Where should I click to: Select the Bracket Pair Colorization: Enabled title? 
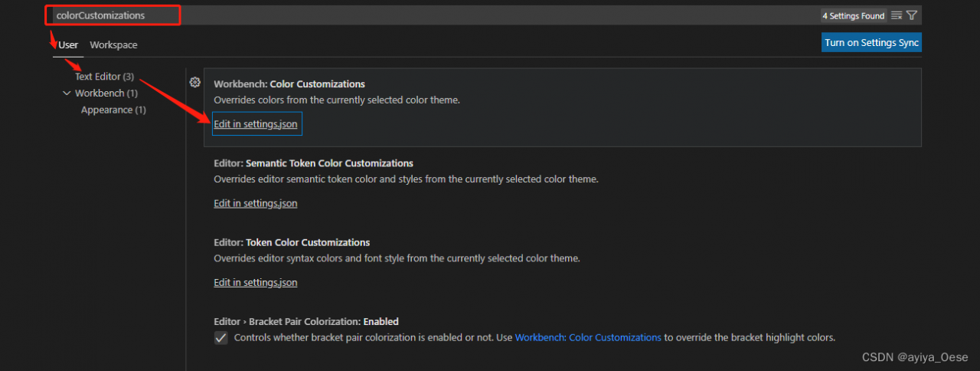[x=306, y=322]
